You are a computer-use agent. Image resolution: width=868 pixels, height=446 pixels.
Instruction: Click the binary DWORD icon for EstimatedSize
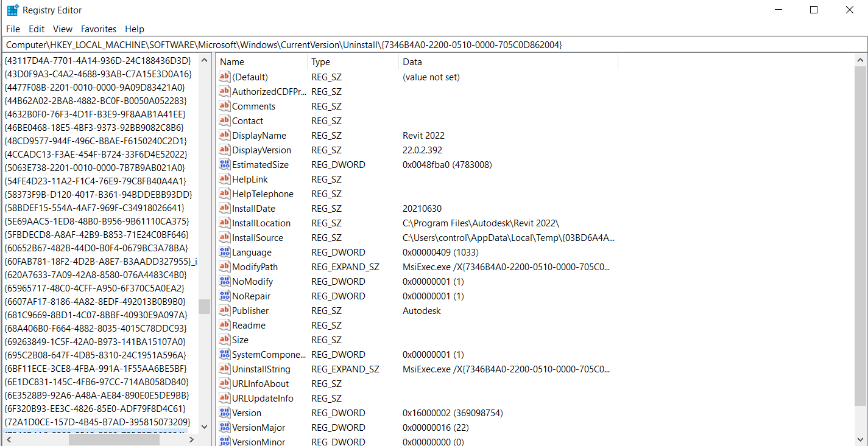pyautogui.click(x=225, y=165)
